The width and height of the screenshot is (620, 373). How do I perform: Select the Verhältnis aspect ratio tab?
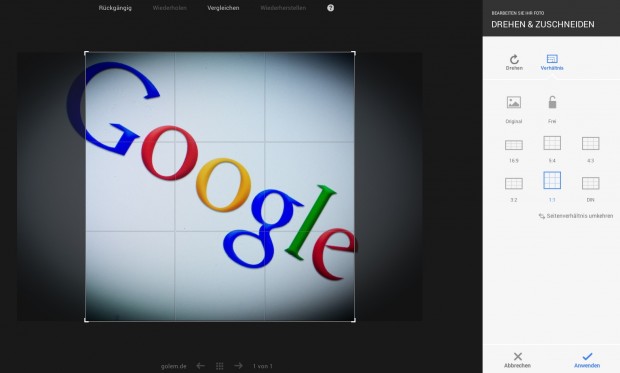(x=552, y=62)
